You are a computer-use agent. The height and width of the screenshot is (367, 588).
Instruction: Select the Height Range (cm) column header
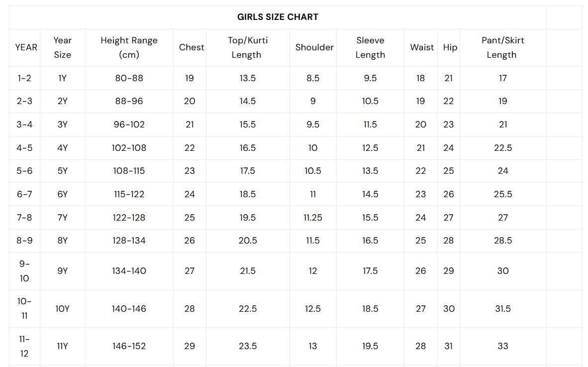coord(129,47)
